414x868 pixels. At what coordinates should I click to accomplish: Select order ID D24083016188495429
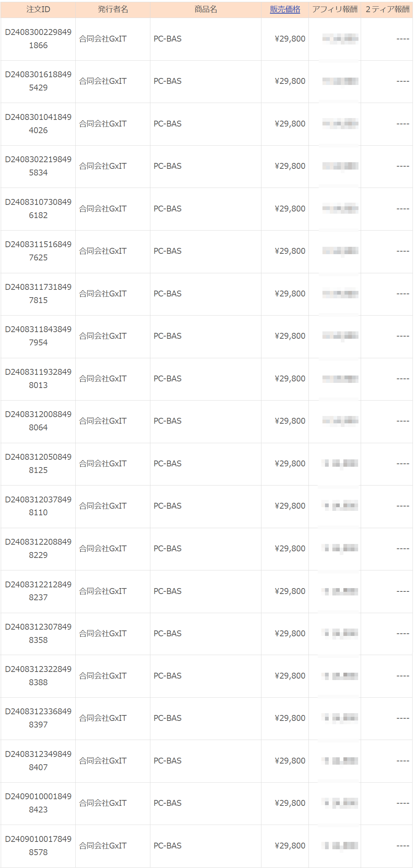pyautogui.click(x=38, y=81)
